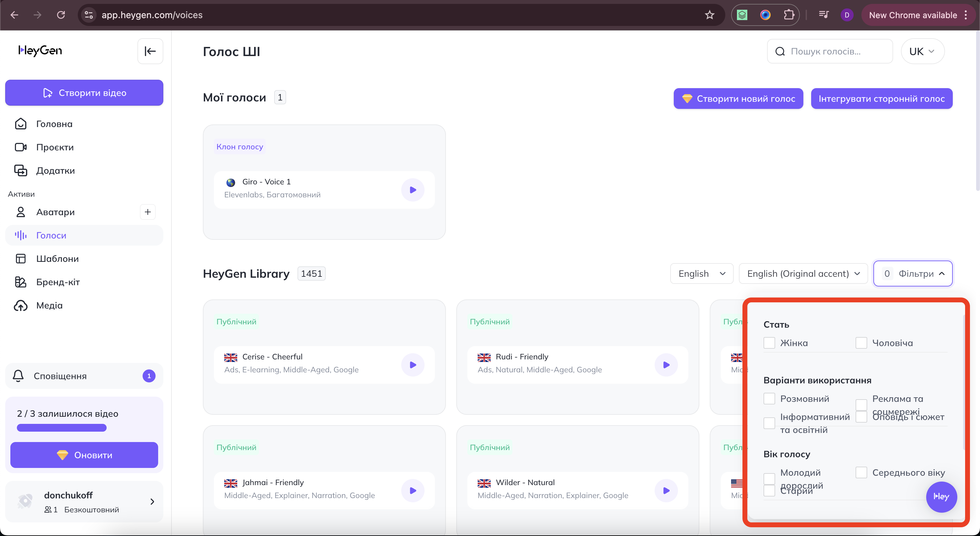
Task: Check the Чоловіча gender filter
Action: [x=861, y=343]
